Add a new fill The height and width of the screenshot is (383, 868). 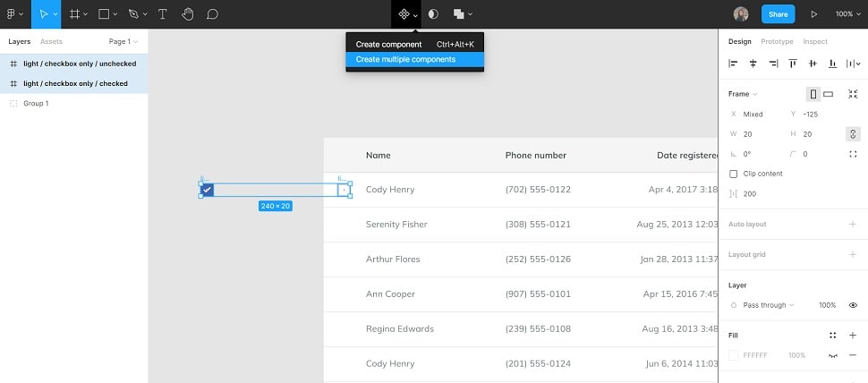tap(853, 335)
